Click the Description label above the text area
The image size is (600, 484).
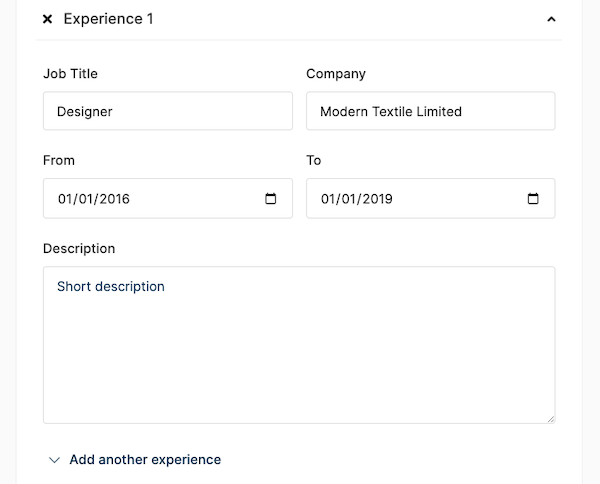(x=79, y=248)
